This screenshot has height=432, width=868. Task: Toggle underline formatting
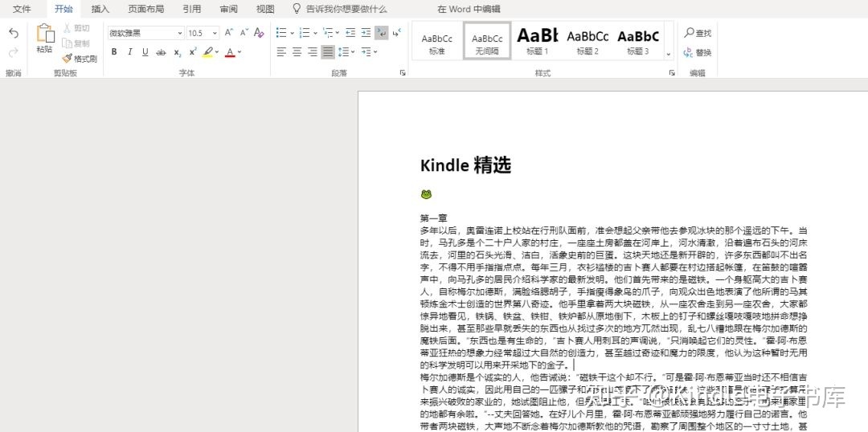pos(145,52)
